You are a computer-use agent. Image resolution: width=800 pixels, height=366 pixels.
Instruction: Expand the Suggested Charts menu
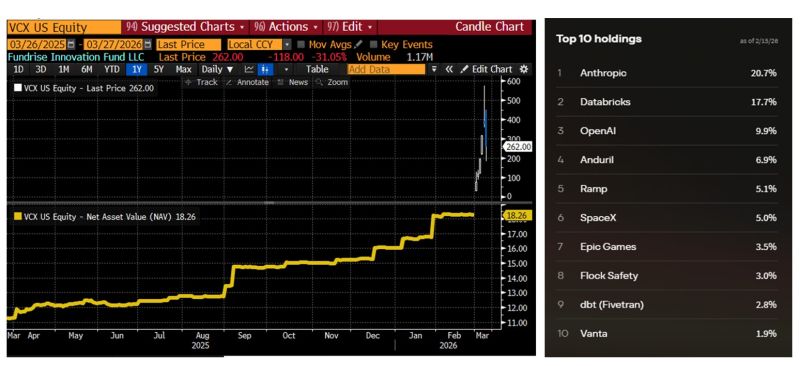tap(185, 27)
